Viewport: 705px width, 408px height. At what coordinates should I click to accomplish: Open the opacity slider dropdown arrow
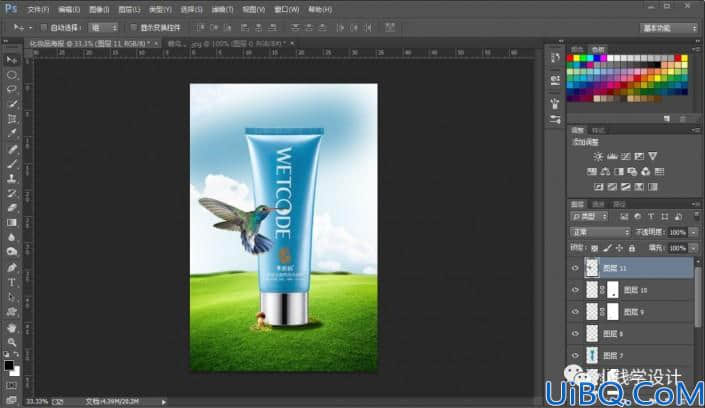[x=694, y=233]
